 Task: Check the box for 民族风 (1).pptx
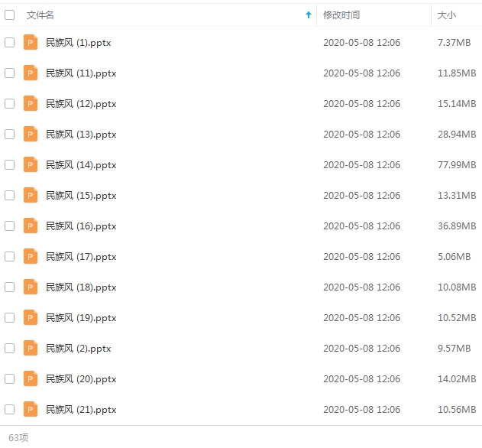coord(9,43)
